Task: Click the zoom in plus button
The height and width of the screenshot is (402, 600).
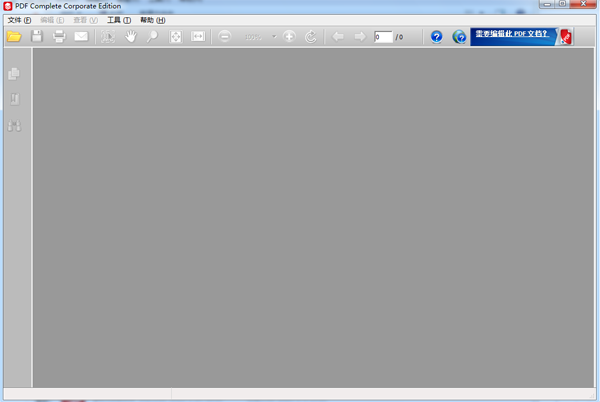Action: (x=289, y=37)
